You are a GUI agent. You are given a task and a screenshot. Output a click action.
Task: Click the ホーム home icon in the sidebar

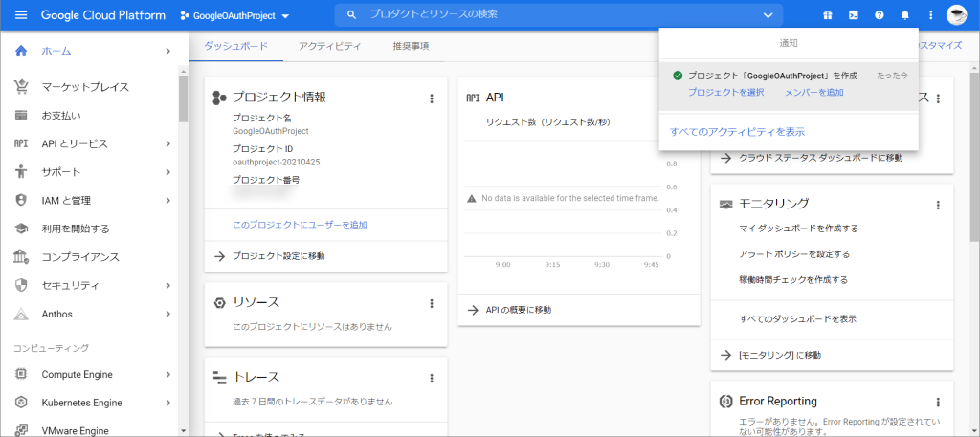pos(21,52)
